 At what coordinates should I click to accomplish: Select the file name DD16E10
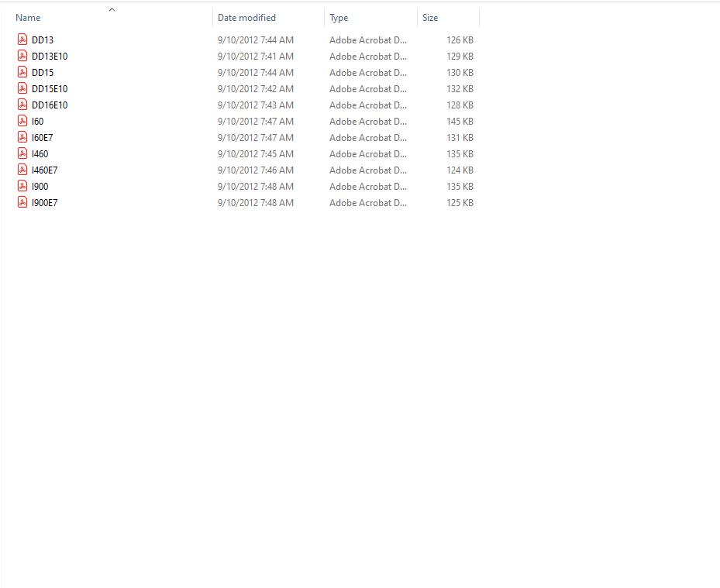pyautogui.click(x=50, y=105)
